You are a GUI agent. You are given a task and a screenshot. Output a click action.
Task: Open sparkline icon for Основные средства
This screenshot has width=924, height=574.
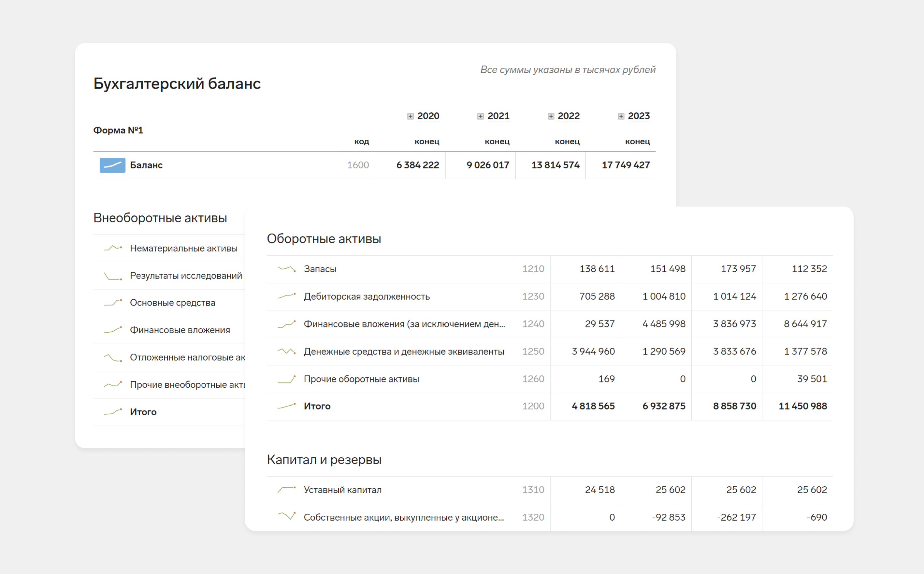[113, 303]
